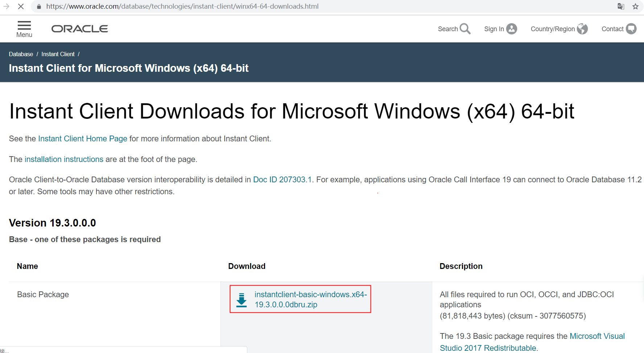The image size is (644, 353).
Task: Click the Name column header
Action: 27,266
